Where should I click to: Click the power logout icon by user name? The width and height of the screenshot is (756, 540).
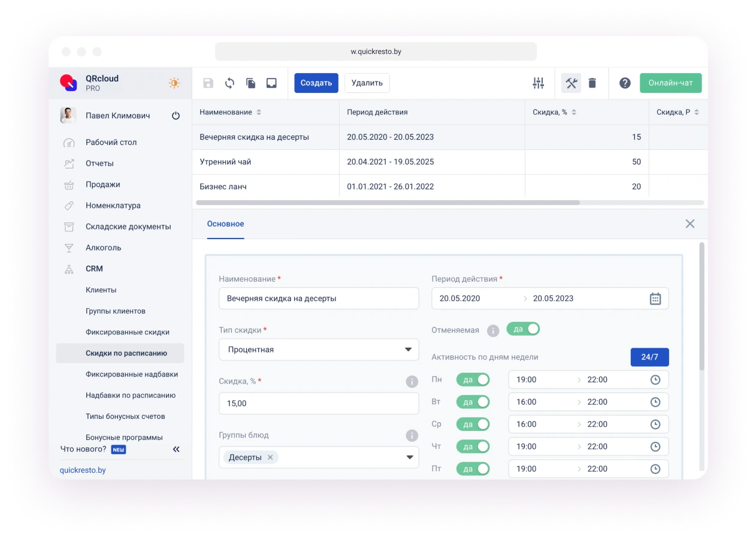point(176,116)
